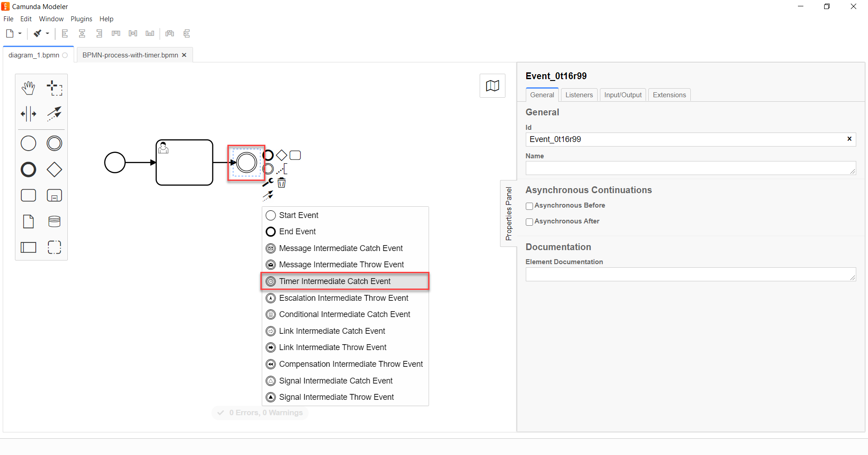Append intermediate event from context pad
868x455 pixels.
(268, 169)
